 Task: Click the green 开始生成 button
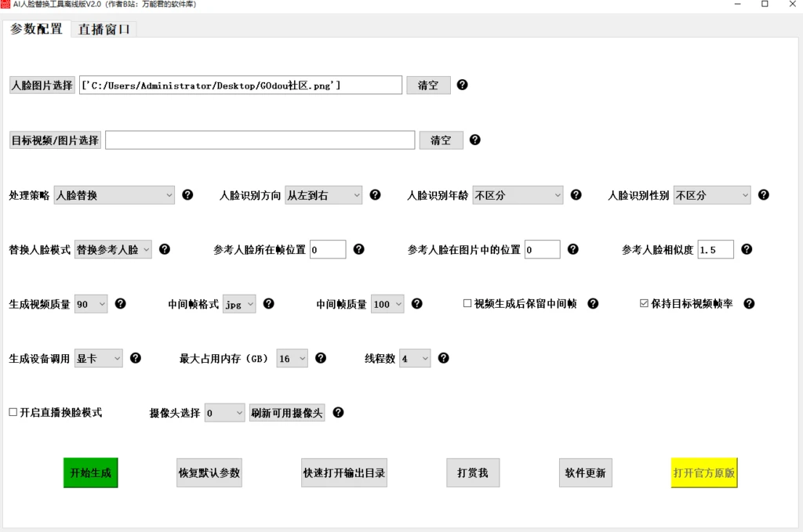(90, 472)
